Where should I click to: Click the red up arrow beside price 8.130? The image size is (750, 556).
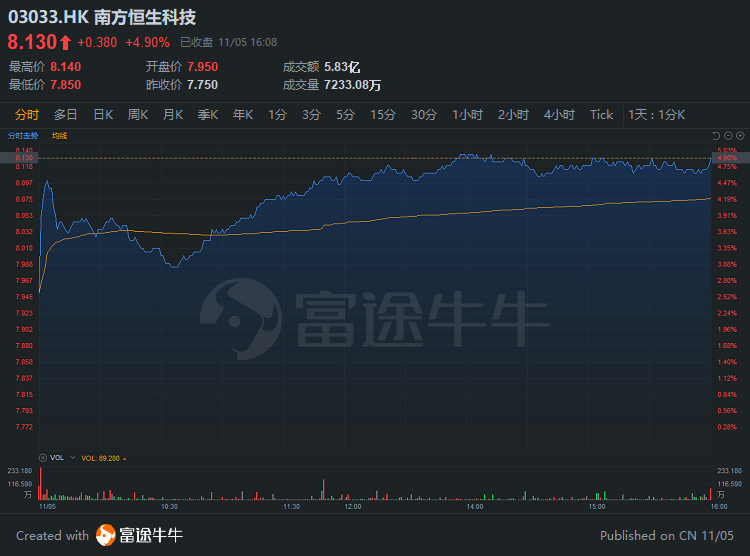point(66,43)
